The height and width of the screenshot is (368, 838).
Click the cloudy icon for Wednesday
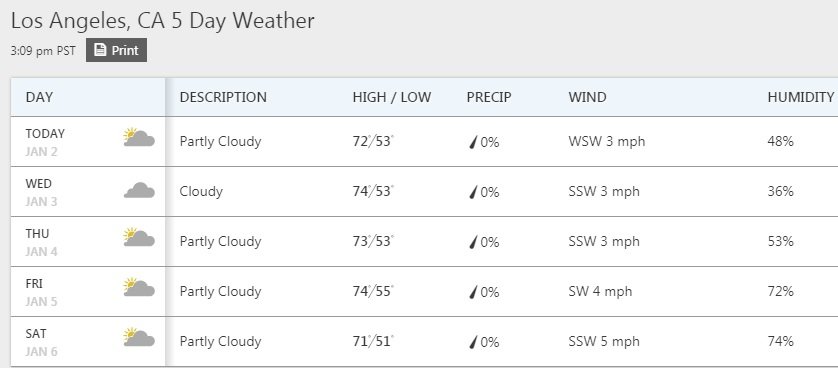(x=139, y=190)
